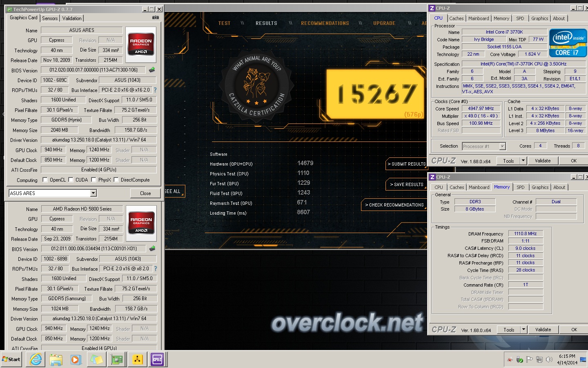Open Windows Media Player from the taskbar
The width and height of the screenshot is (588, 368).
point(76,359)
